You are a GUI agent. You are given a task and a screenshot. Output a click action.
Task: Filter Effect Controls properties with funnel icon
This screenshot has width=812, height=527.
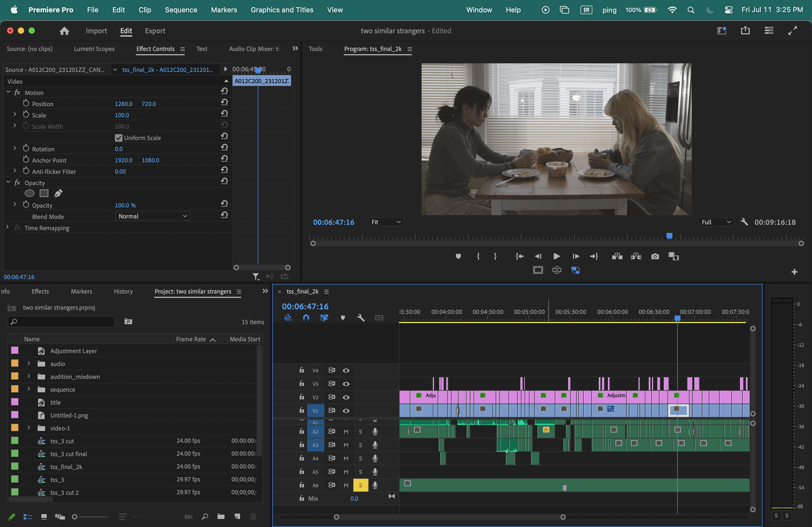pyautogui.click(x=256, y=276)
